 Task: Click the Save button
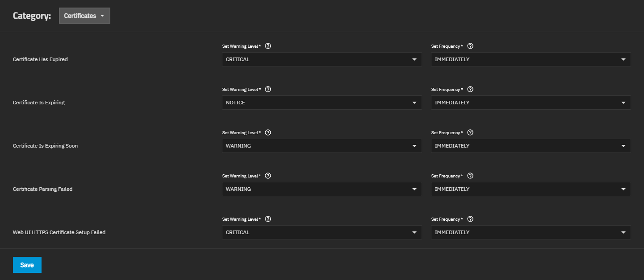click(x=27, y=265)
